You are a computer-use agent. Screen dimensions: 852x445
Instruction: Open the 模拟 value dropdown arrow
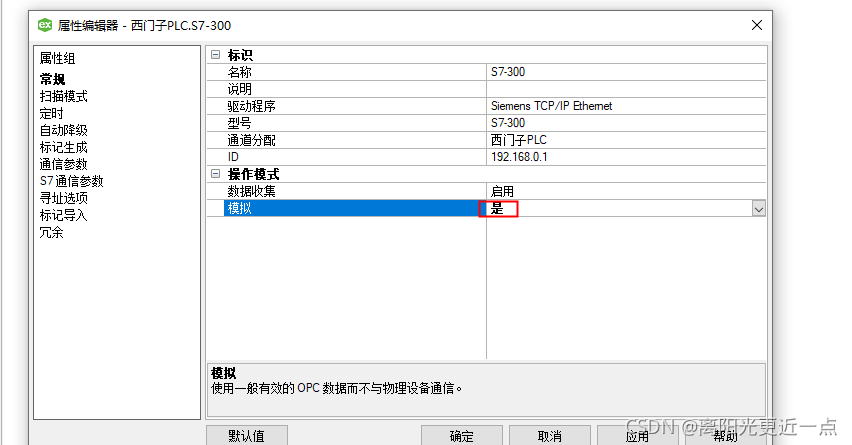click(759, 209)
